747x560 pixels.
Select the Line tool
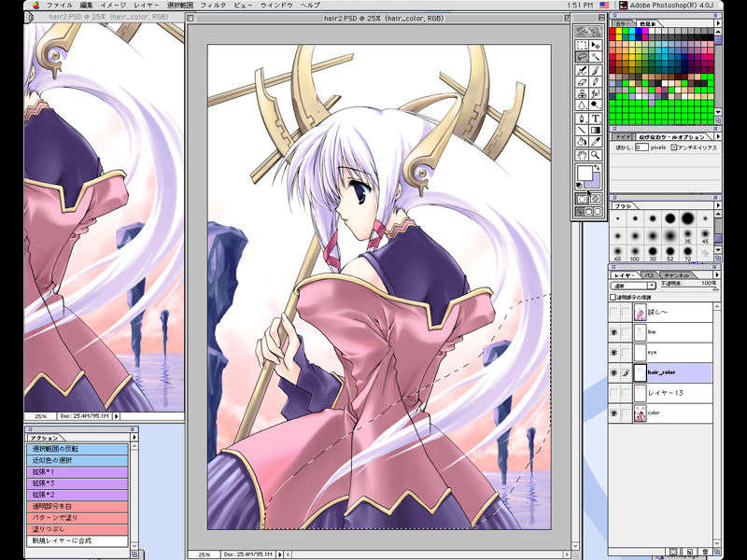pos(581,130)
